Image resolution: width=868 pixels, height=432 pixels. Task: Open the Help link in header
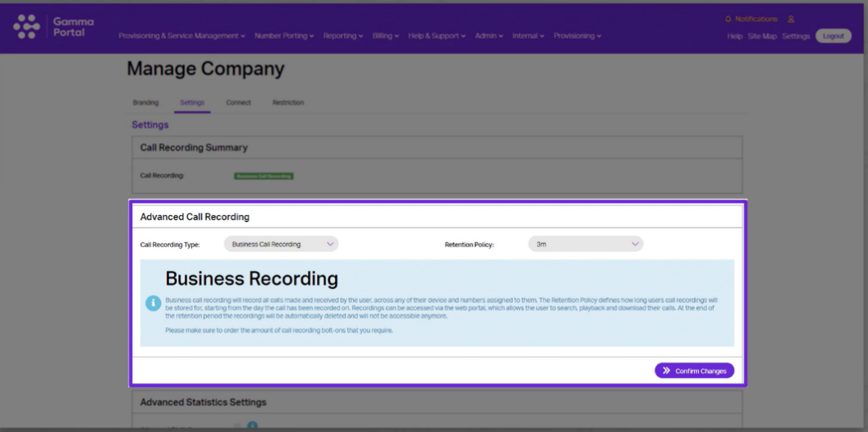pyautogui.click(x=735, y=36)
